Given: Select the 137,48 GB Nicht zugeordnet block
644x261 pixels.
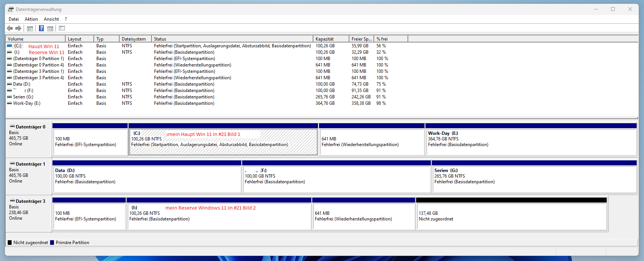Looking at the screenshot, I should (x=512, y=216).
